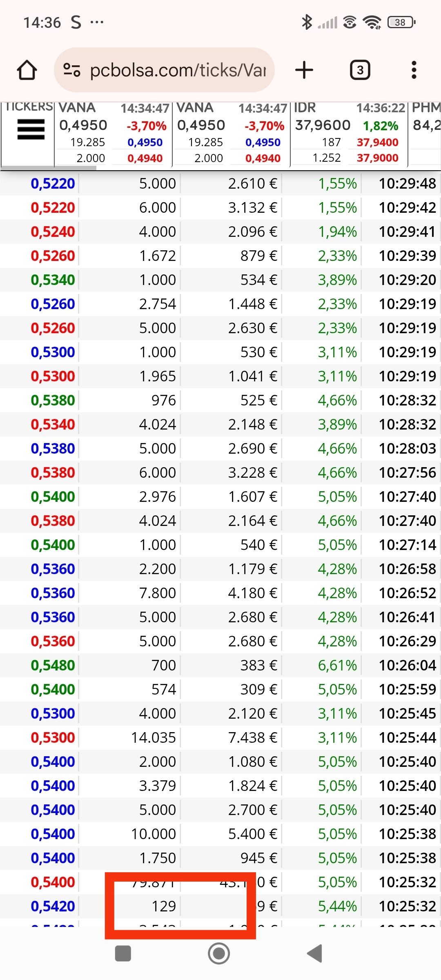Select the 6.000 volume at 10:29:42
This screenshot has width=441, height=980.
click(x=157, y=208)
